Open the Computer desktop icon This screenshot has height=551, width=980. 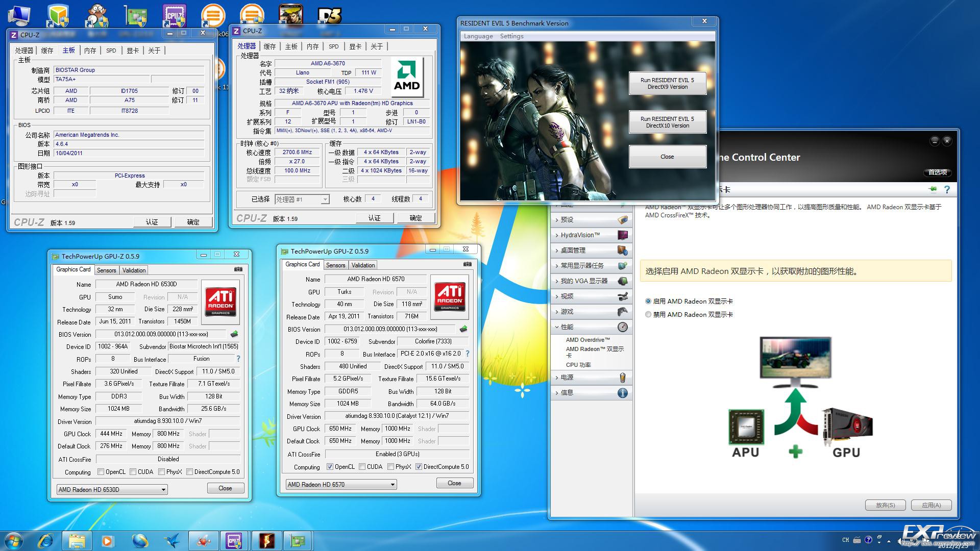coord(19,15)
